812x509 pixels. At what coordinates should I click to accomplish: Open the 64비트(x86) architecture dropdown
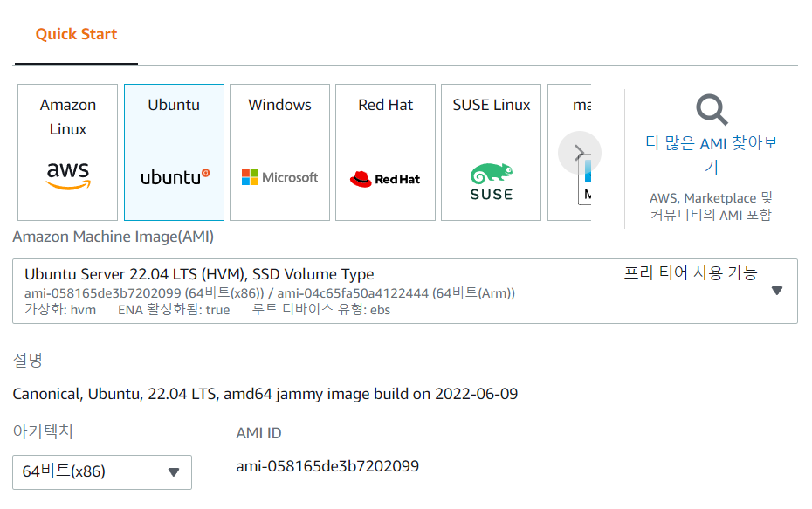(102, 471)
